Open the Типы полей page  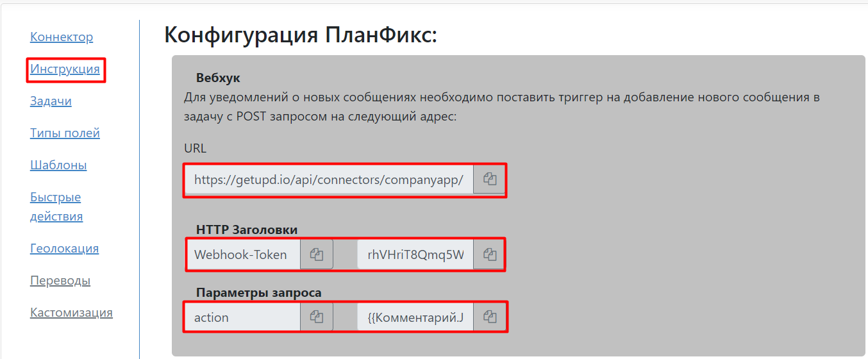pos(65,133)
